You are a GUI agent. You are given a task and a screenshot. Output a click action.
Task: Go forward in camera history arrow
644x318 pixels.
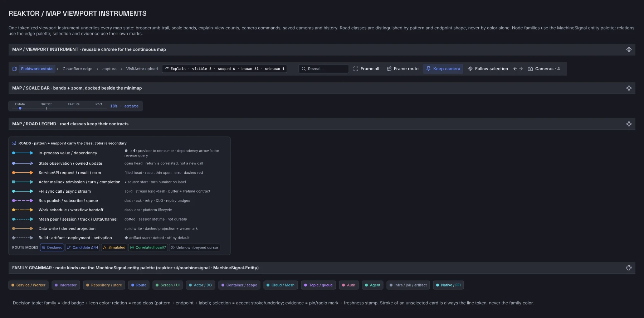pyautogui.click(x=521, y=69)
